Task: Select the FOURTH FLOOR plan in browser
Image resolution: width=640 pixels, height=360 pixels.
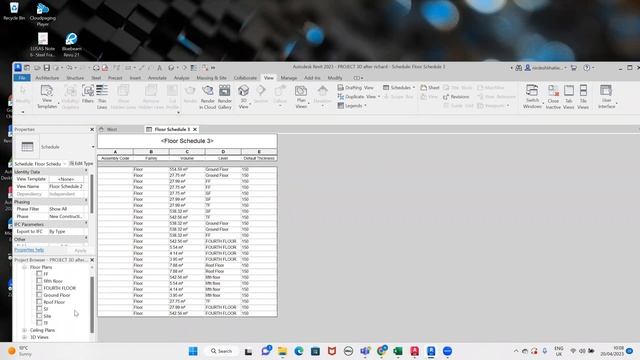Action: (x=60, y=288)
